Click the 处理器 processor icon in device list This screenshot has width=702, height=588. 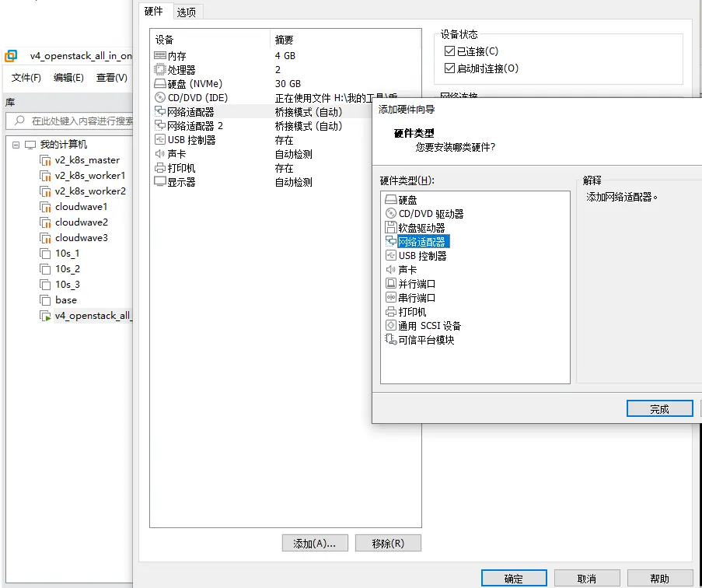tap(160, 70)
